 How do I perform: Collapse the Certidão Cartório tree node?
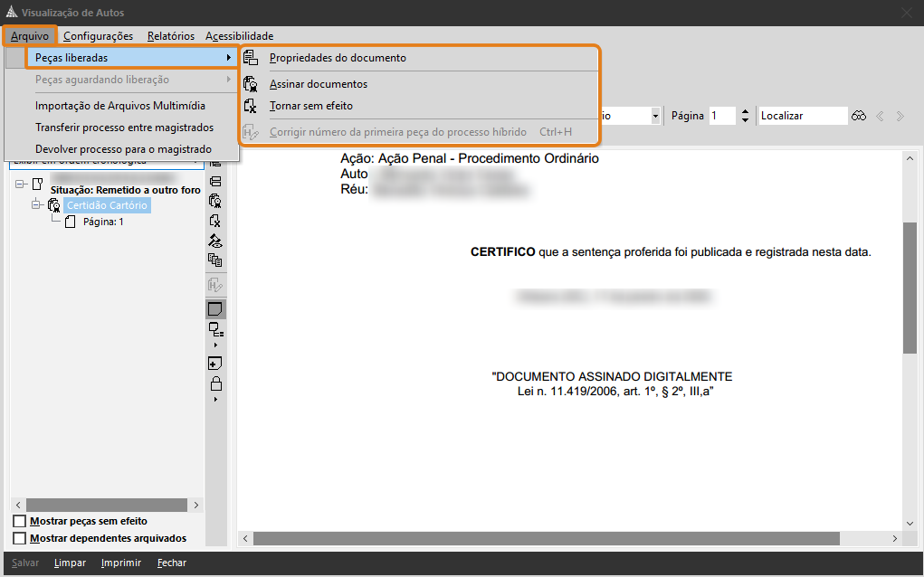pyautogui.click(x=36, y=205)
